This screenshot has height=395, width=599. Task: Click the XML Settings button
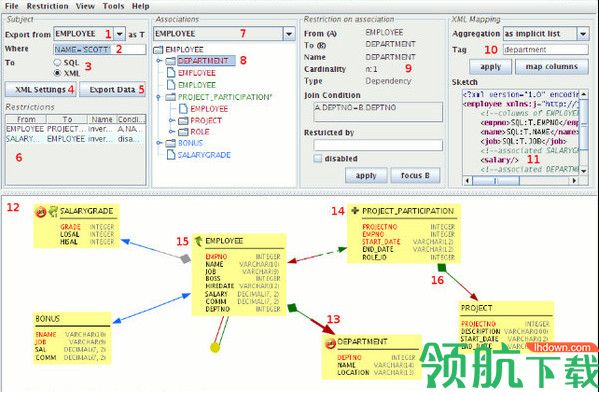pyautogui.click(x=40, y=89)
